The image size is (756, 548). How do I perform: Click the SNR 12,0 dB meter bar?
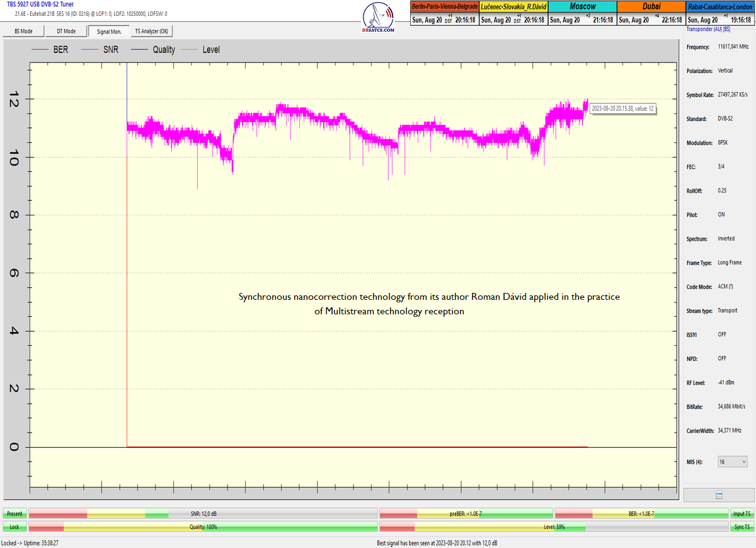pyautogui.click(x=203, y=514)
